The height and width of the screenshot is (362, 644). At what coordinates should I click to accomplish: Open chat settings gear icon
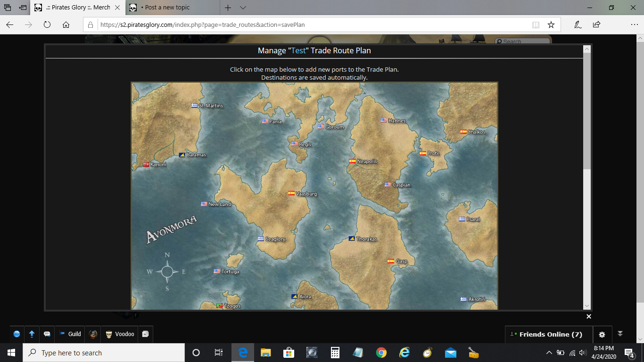click(602, 335)
